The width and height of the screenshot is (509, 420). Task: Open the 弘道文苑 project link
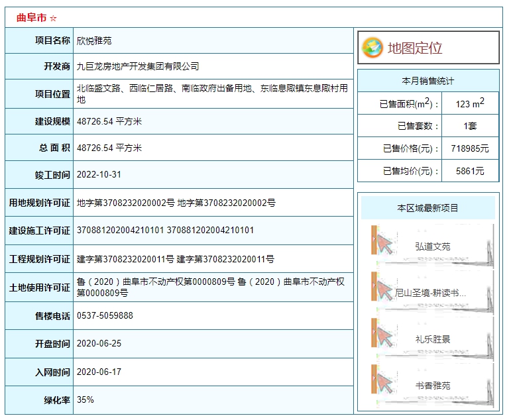pos(433,246)
